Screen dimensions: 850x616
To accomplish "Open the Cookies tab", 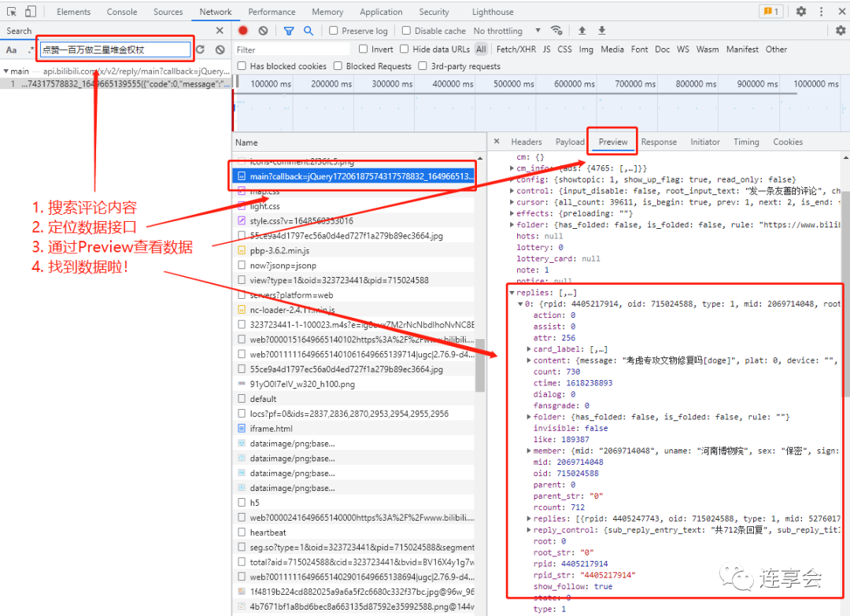I will 788,142.
